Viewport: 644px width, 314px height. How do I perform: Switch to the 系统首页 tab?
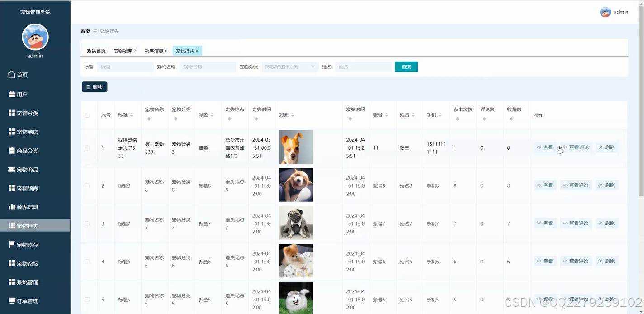pos(96,51)
